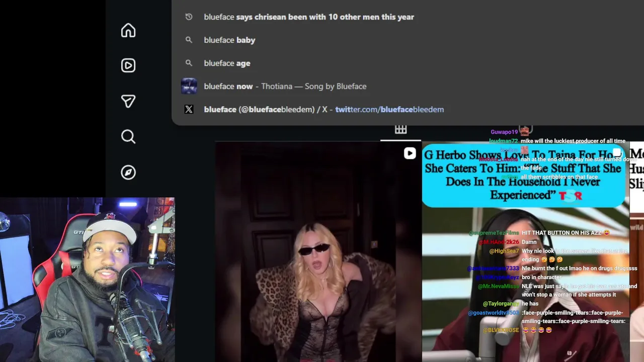644x362 pixels.
Task: Click reel indicator icon on leopard-coat post
Action: pos(410,153)
